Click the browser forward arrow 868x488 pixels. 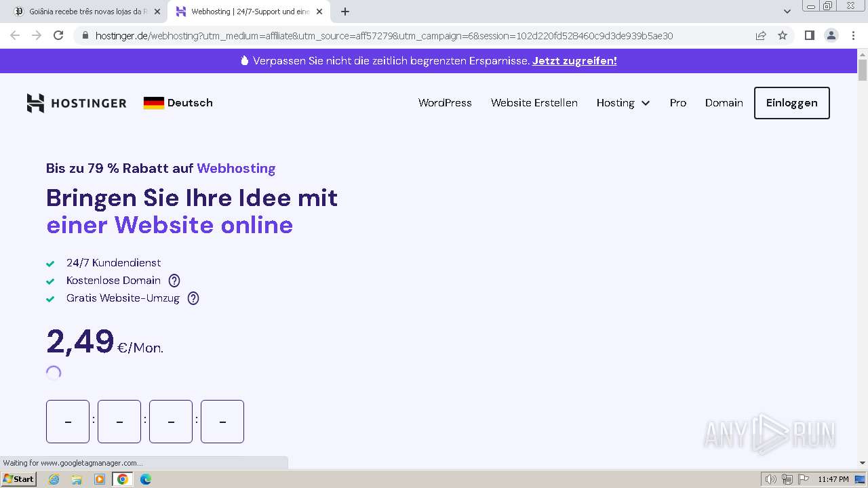(x=37, y=35)
